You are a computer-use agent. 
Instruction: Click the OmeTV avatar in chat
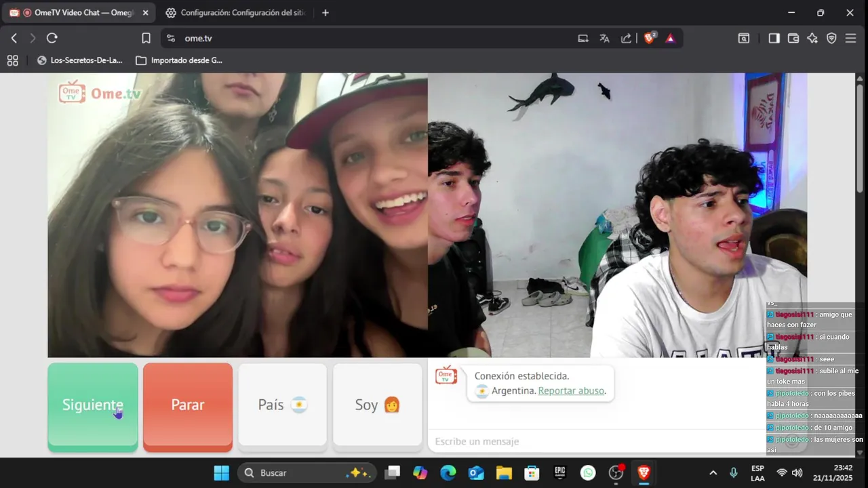tap(446, 375)
